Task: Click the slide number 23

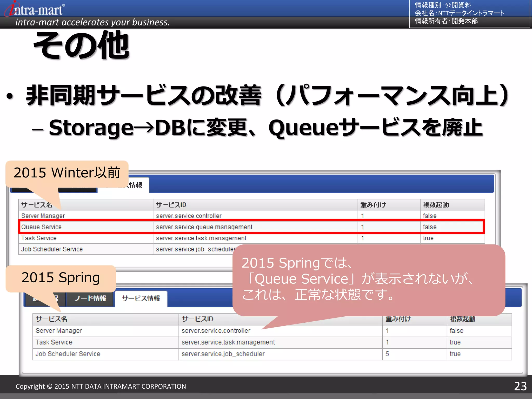Action: (x=520, y=386)
